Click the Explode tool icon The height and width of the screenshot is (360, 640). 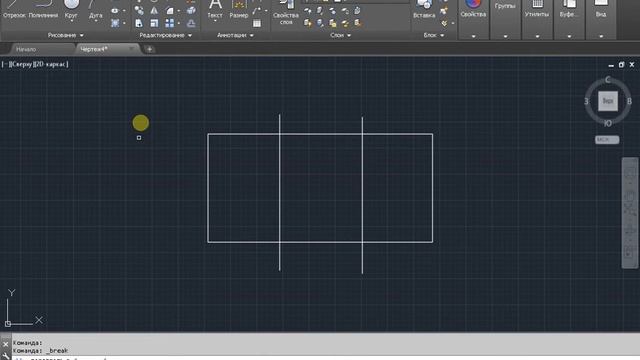[x=191, y=11]
